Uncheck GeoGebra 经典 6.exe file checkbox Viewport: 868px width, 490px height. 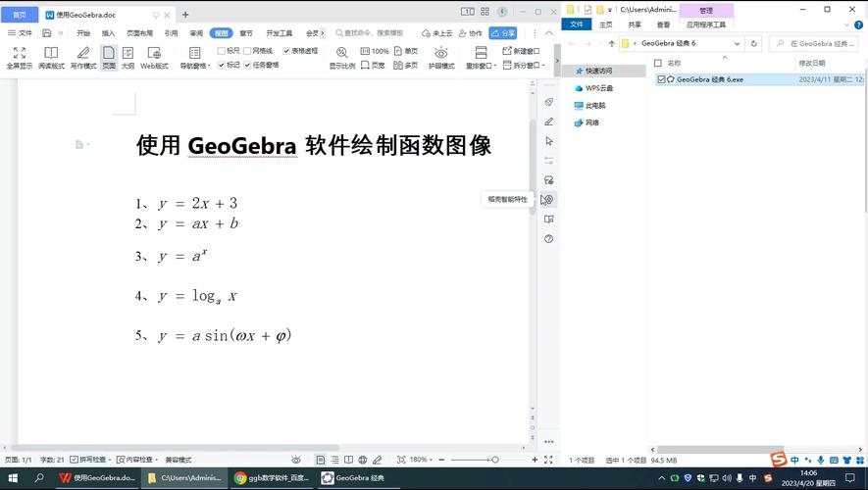(x=661, y=79)
